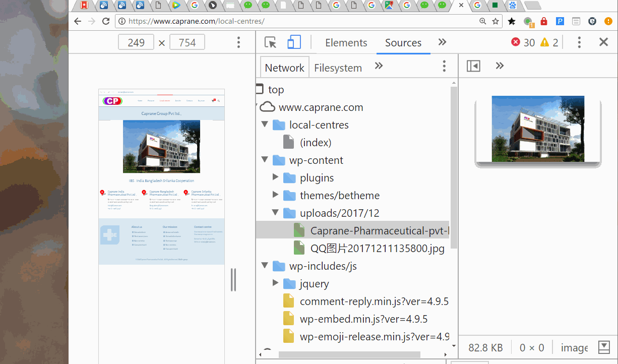Bookmark page with the star icon

click(496, 21)
